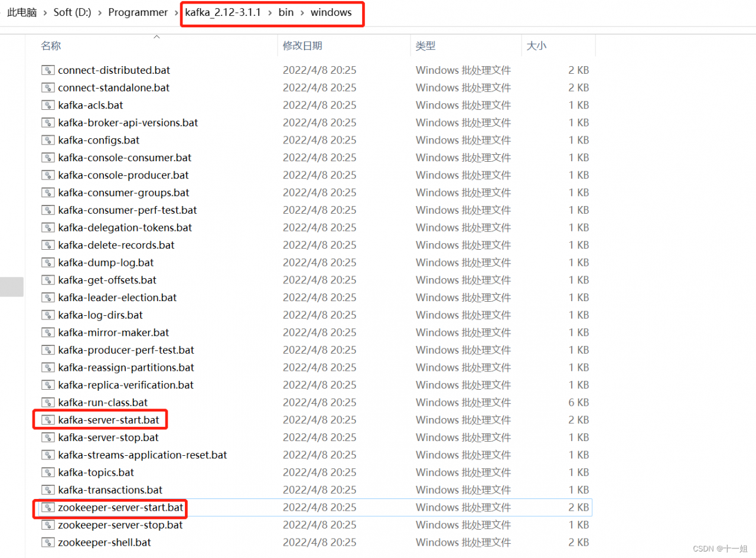Click the kafka-streams-application-reset.bat file icon
Viewport: 756px width, 558px height.
(48, 455)
